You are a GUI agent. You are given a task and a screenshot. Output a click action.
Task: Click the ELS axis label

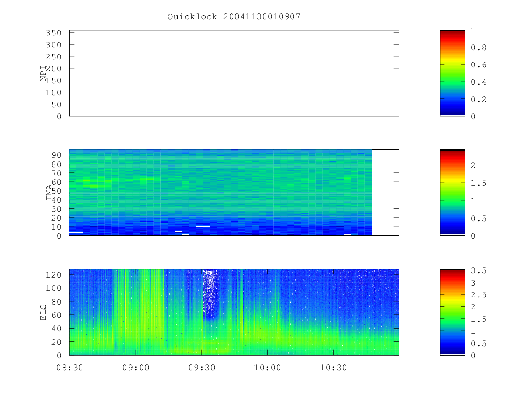click(x=43, y=312)
